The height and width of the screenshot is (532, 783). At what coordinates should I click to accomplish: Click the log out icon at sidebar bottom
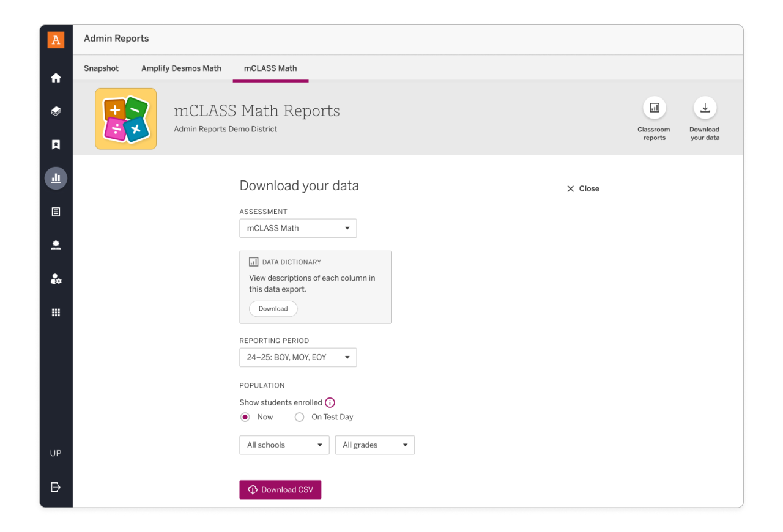coord(56,487)
